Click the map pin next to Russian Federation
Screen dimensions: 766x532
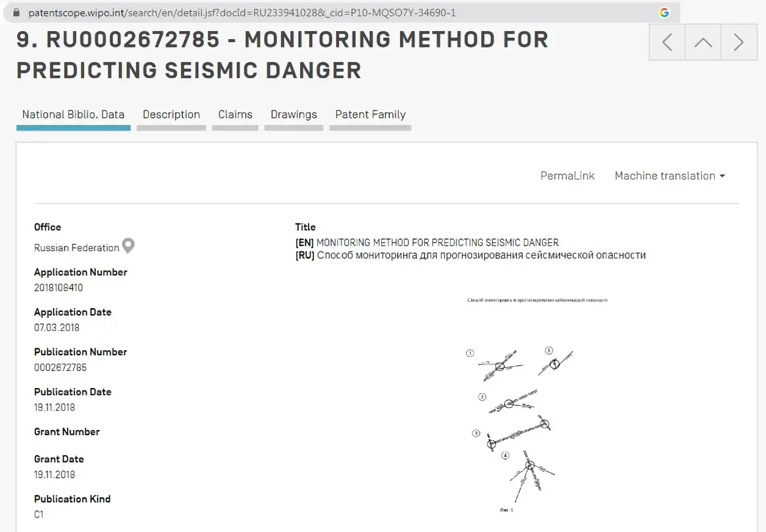(x=128, y=246)
